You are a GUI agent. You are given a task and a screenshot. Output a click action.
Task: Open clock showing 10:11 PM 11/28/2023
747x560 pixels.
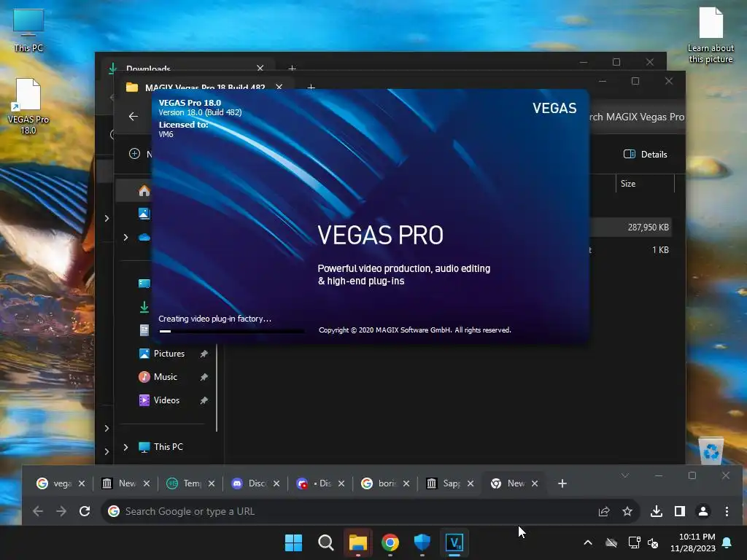[693, 542]
